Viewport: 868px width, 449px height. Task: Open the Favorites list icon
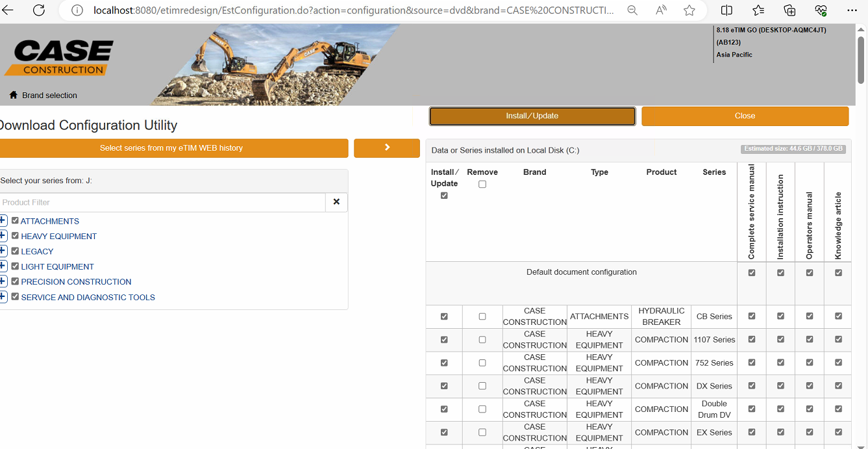pos(758,10)
